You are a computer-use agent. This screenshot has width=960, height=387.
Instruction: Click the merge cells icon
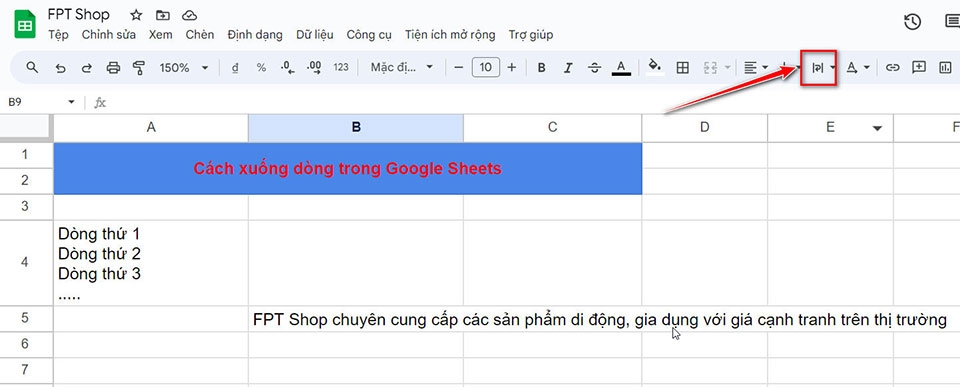(x=710, y=68)
